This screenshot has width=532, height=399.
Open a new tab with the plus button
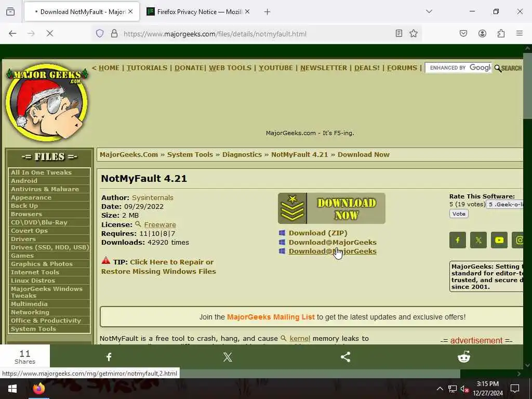[x=268, y=12]
